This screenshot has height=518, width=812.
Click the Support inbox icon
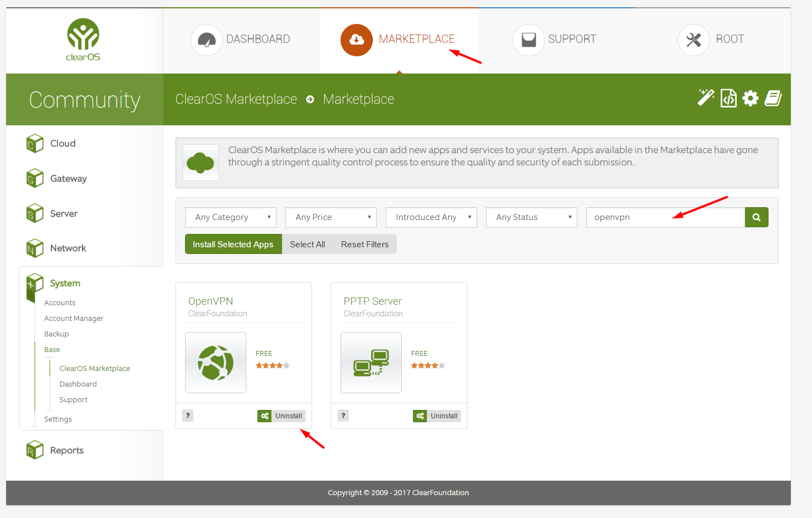coord(528,40)
